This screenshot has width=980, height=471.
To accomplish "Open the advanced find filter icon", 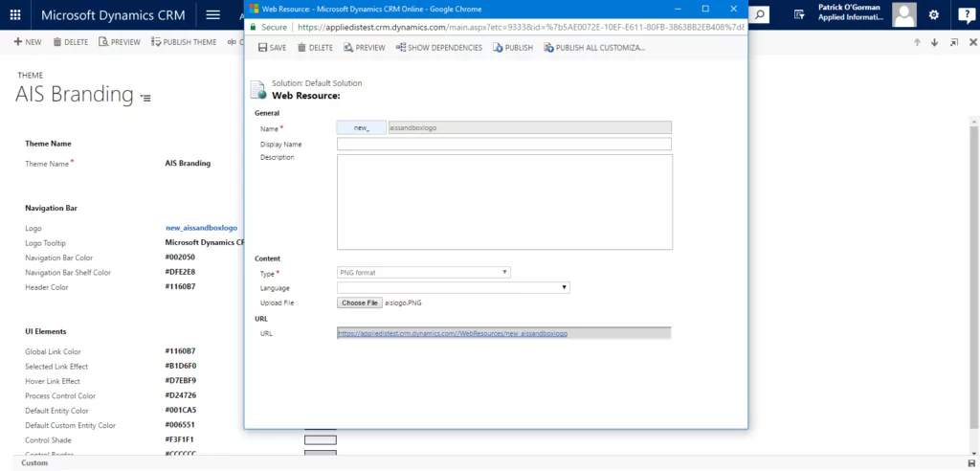I will [x=799, y=14].
